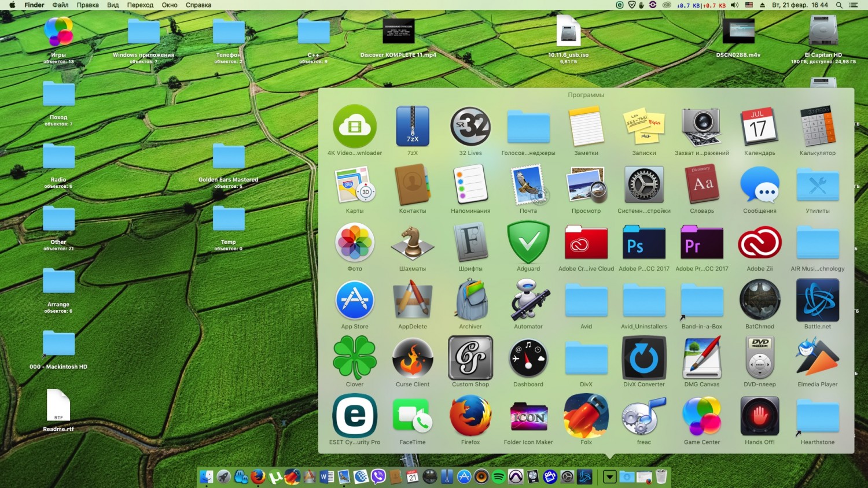Viewport: 868px width, 488px height.
Task: Open the Archiver app
Action: tap(470, 300)
